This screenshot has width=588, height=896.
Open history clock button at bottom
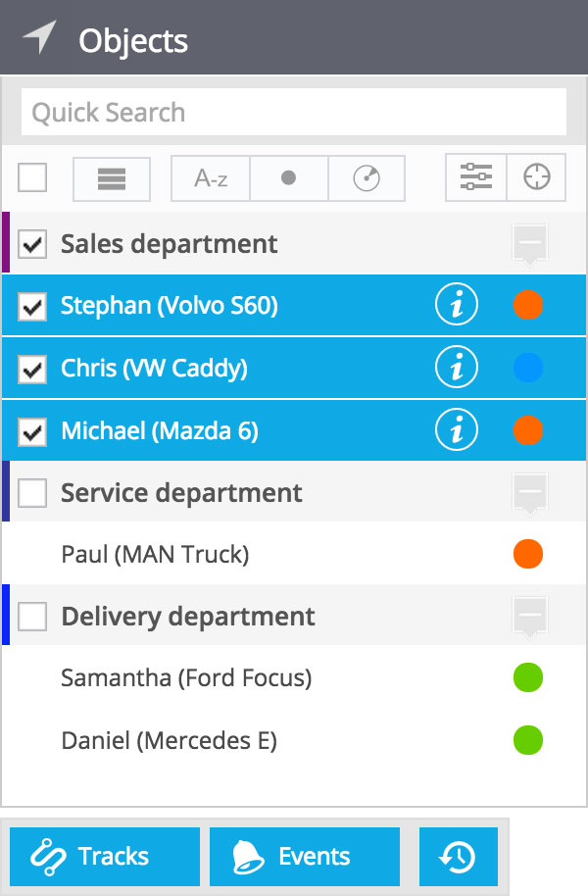click(459, 857)
